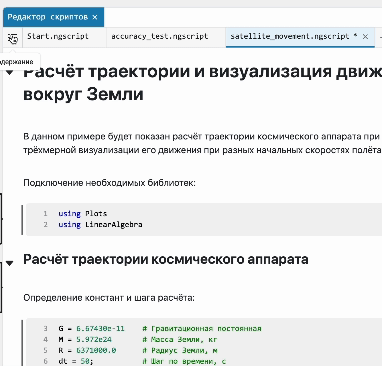The image size is (382, 366).
Task: Close the Редактор скриптов panel tab
Action: point(95,17)
